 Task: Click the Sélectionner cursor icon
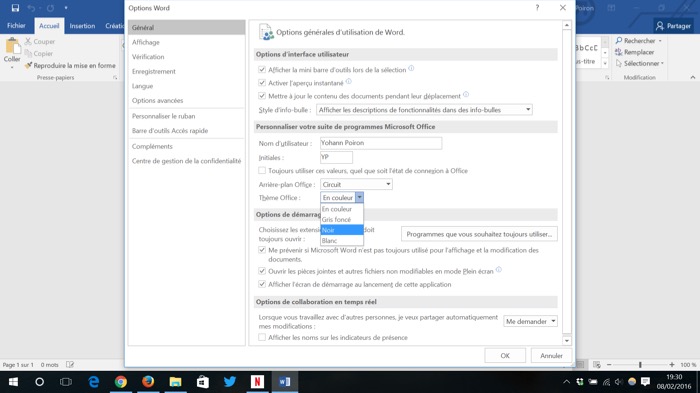coord(619,63)
